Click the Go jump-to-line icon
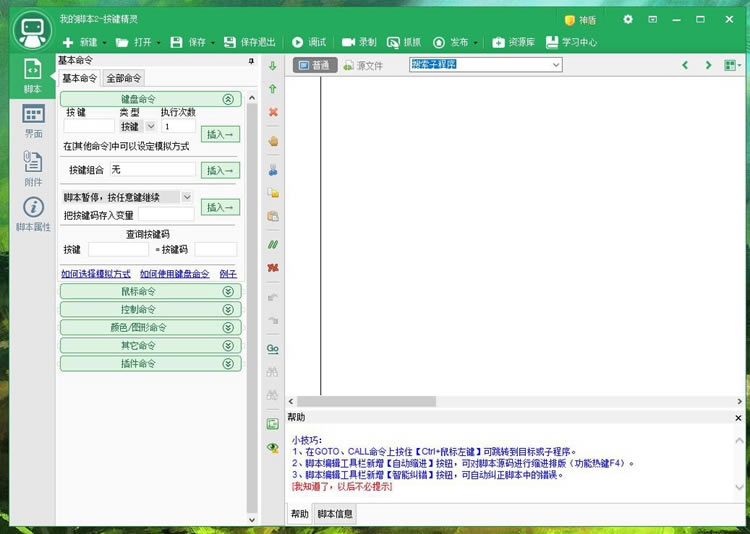The image size is (750, 534). tap(273, 348)
